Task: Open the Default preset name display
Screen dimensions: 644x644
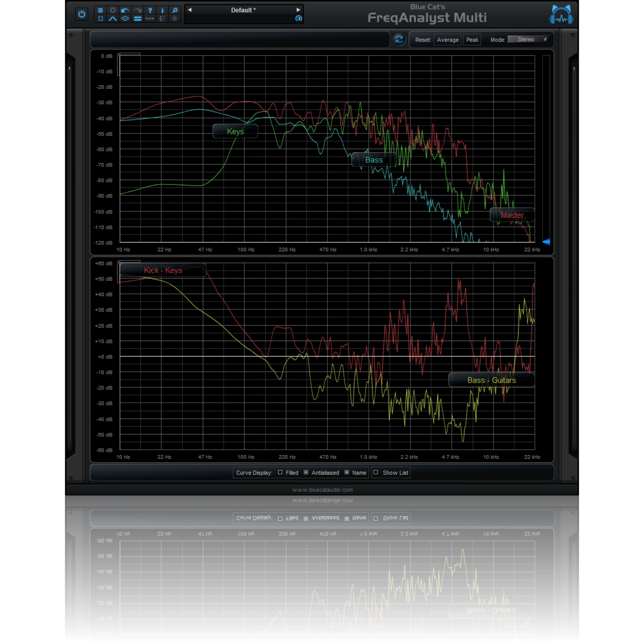Action: [x=243, y=10]
